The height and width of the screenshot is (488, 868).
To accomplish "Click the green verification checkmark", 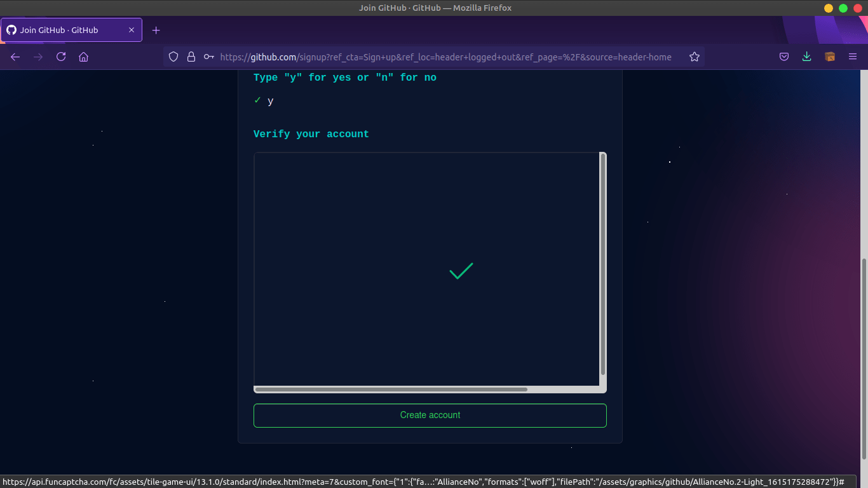I will point(461,271).
